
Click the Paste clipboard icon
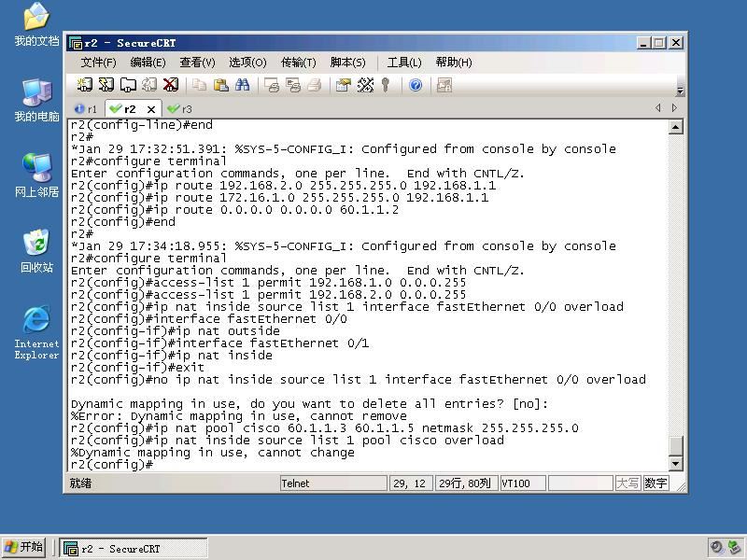point(220,85)
